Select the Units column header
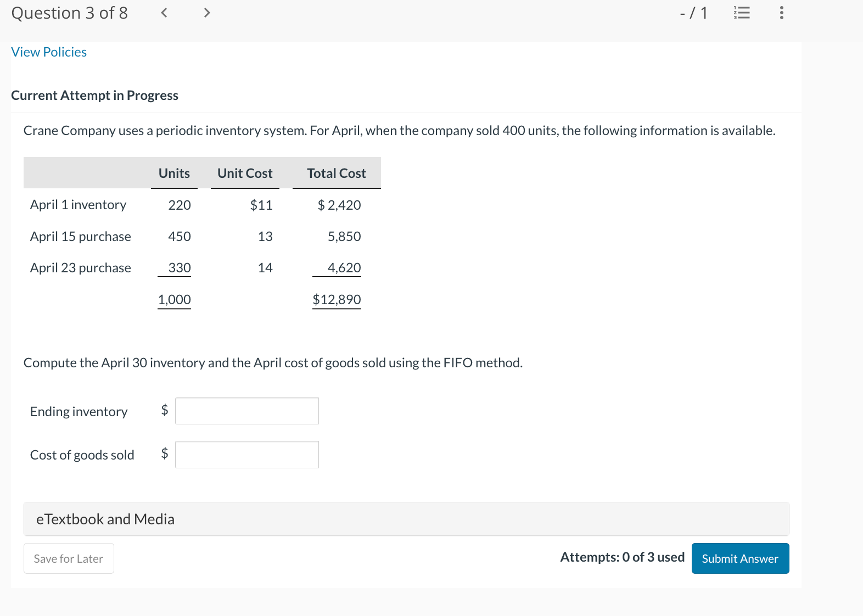 [x=174, y=173]
